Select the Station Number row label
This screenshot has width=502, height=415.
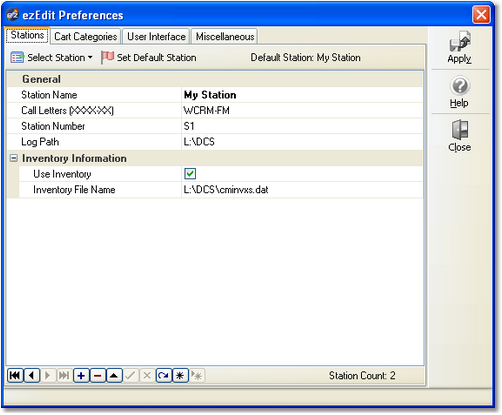53,126
